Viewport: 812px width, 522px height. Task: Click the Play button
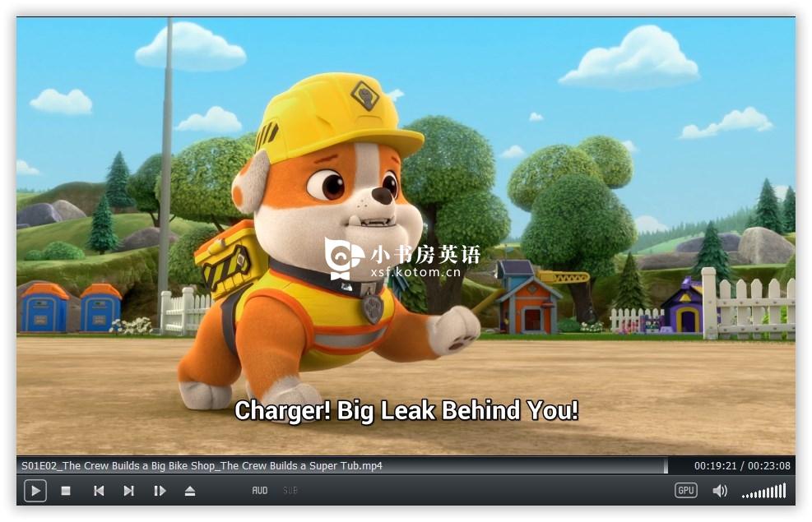35,491
